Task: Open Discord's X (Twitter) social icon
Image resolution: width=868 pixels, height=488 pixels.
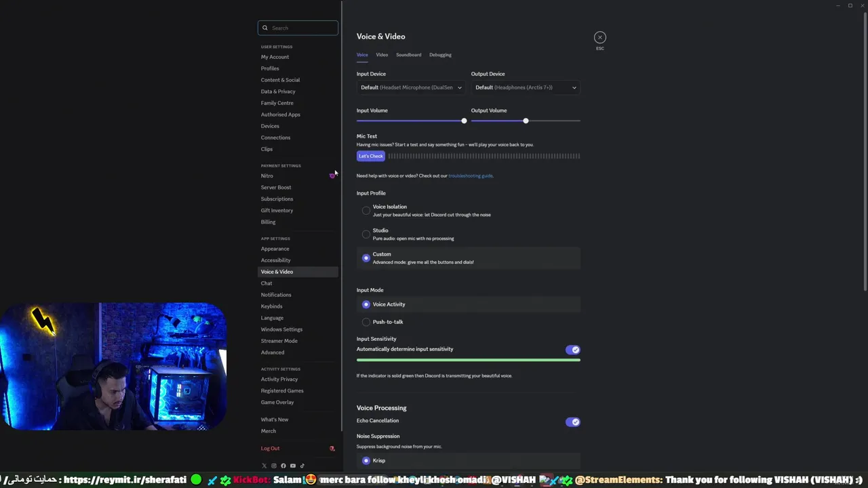Action: coord(264,466)
